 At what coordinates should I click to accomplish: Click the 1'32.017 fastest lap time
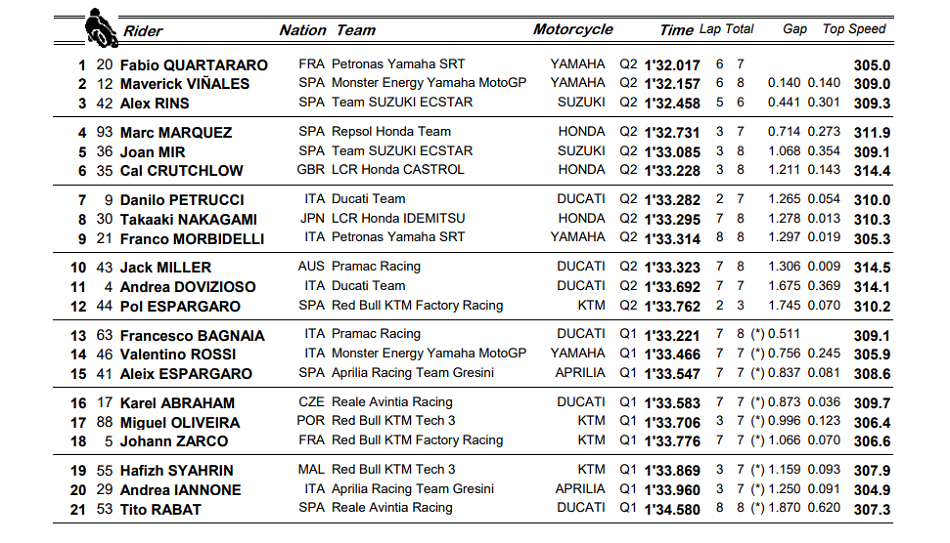[x=672, y=65]
